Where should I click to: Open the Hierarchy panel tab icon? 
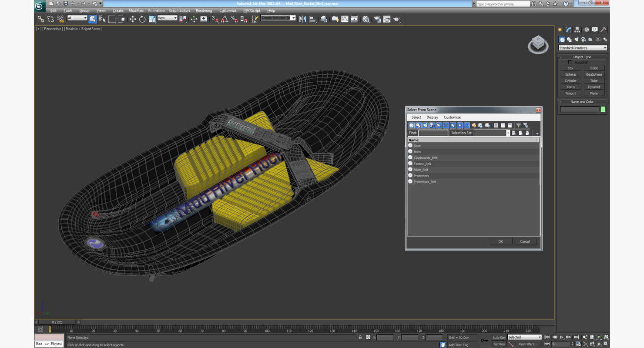tap(577, 30)
